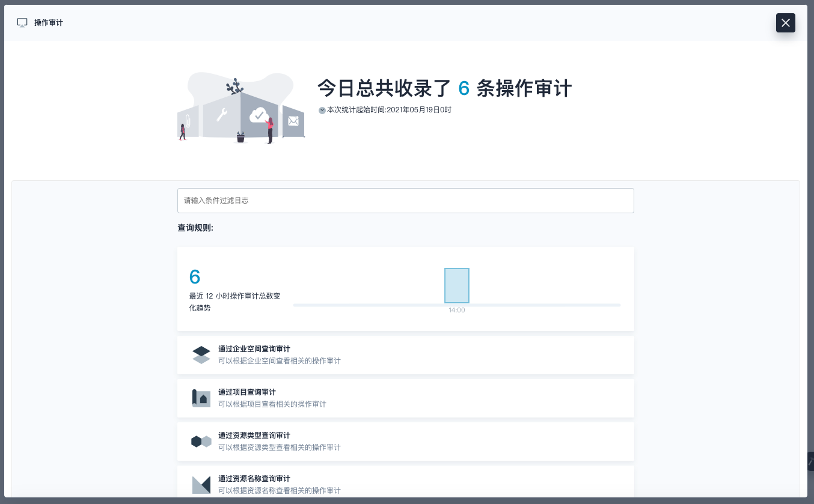The width and height of the screenshot is (814, 504).
Task: Click the layered enterprise space icon
Action: pos(201,355)
